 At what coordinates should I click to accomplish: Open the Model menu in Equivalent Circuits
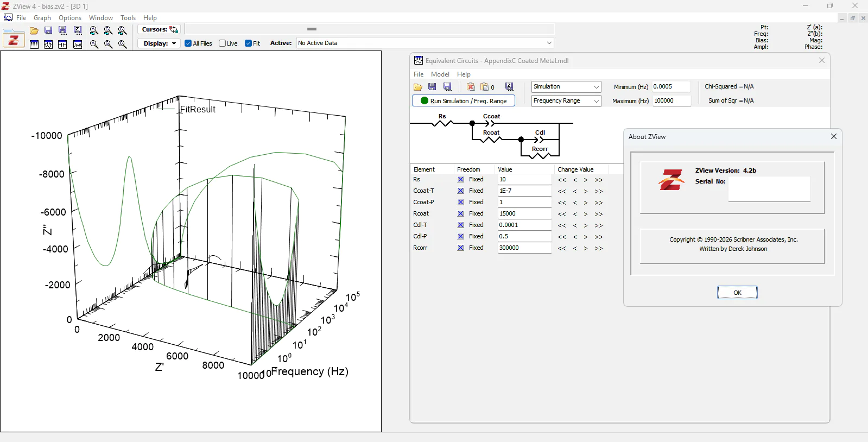tap(440, 74)
